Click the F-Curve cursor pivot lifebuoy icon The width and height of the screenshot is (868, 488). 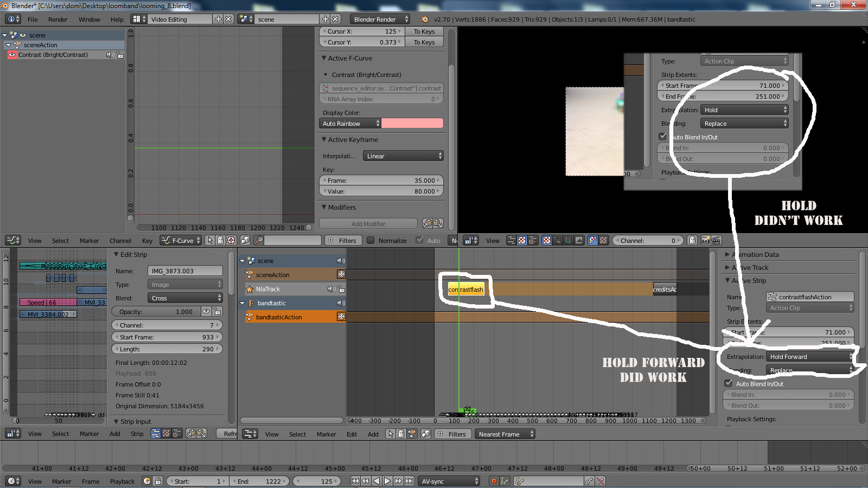point(232,240)
